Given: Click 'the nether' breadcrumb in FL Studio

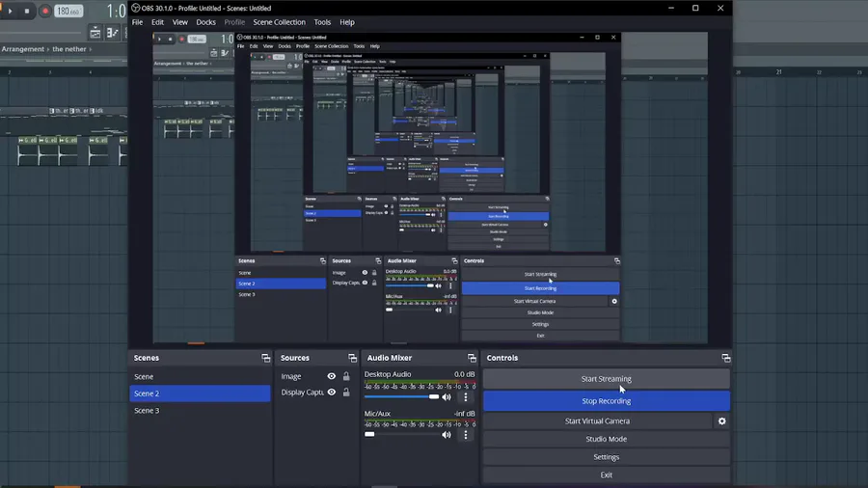Looking at the screenshot, I should (x=69, y=49).
